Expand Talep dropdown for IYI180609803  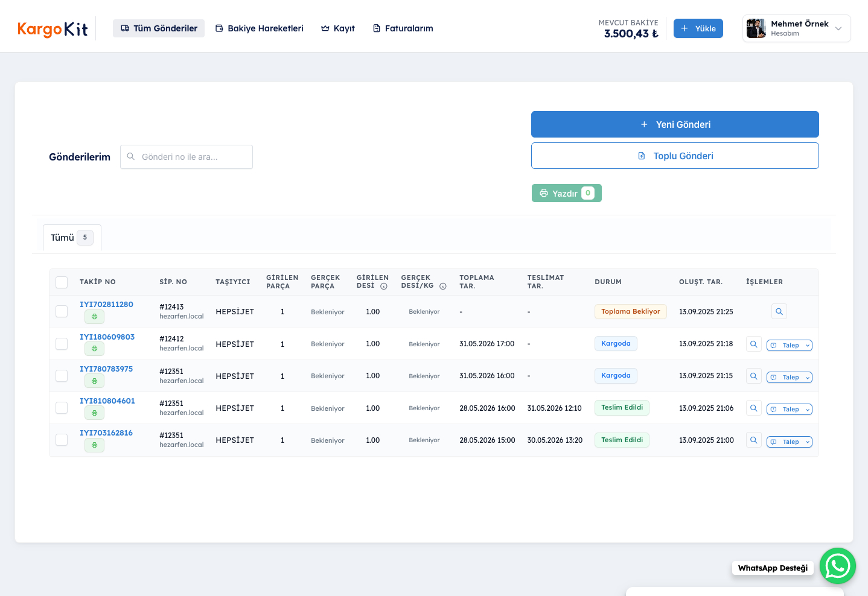click(790, 346)
